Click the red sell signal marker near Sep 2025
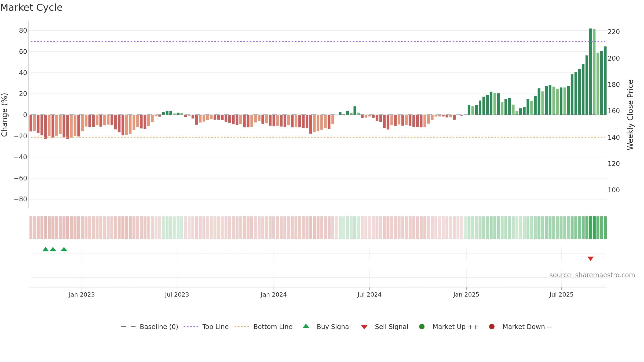Image resolution: width=644 pixels, height=362 pixels. [590, 258]
